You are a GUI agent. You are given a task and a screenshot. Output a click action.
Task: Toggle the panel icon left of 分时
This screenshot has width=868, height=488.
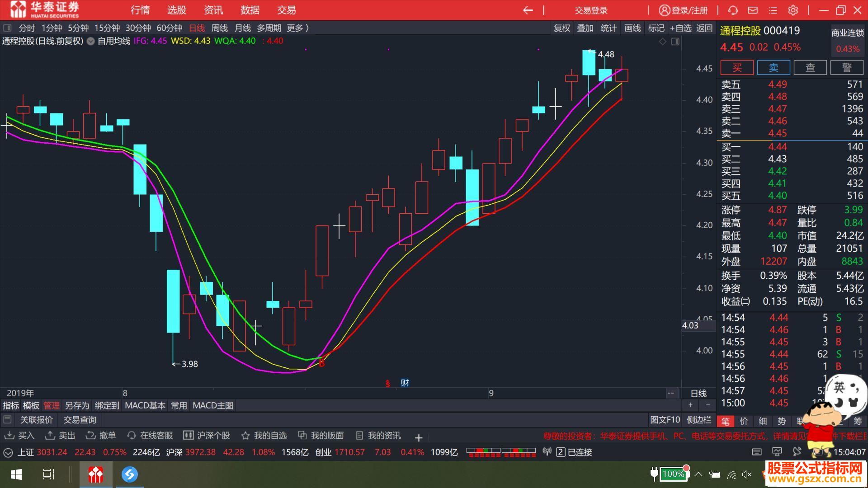[x=7, y=28]
